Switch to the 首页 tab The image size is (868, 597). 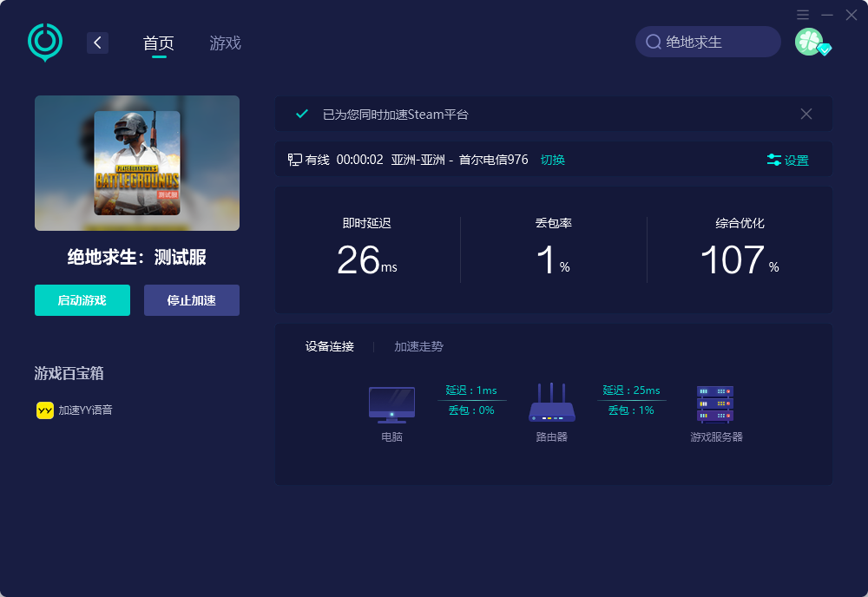pyautogui.click(x=159, y=43)
